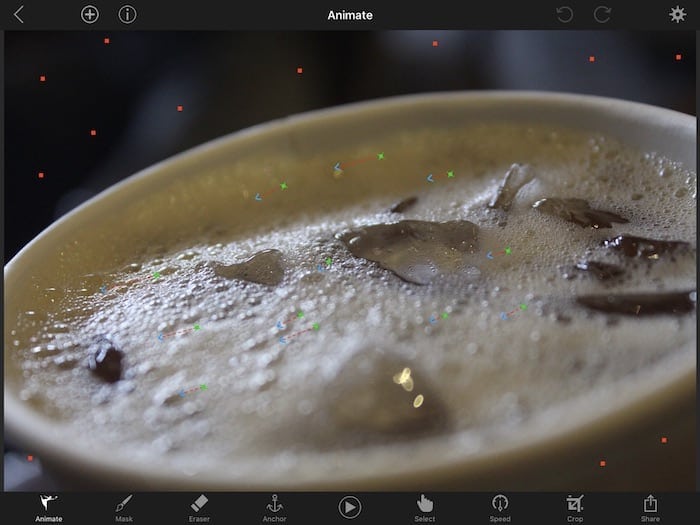Open the Speed control

pyautogui.click(x=500, y=507)
